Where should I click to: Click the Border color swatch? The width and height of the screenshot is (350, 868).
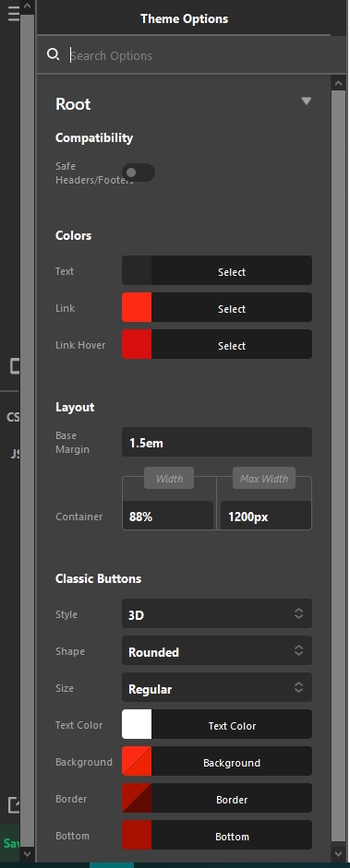click(x=137, y=798)
